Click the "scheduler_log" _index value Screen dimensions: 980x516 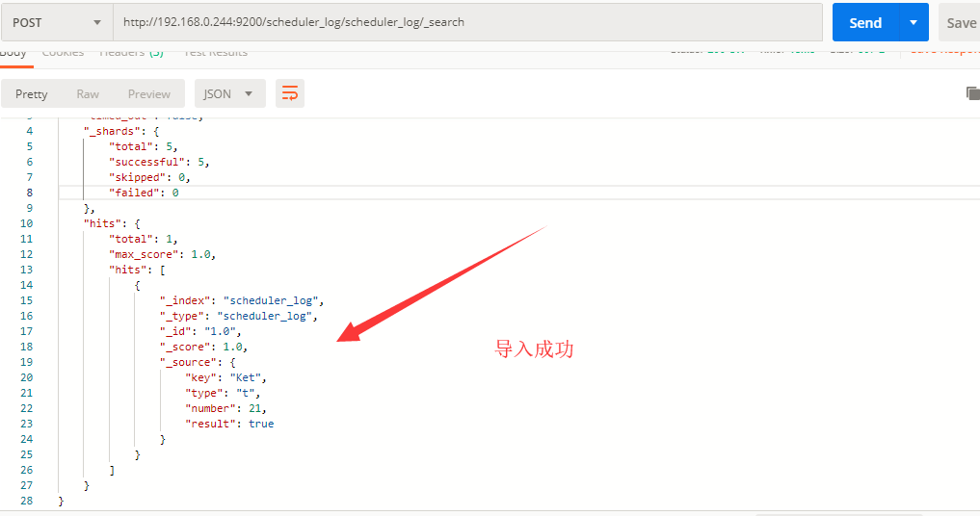point(271,300)
